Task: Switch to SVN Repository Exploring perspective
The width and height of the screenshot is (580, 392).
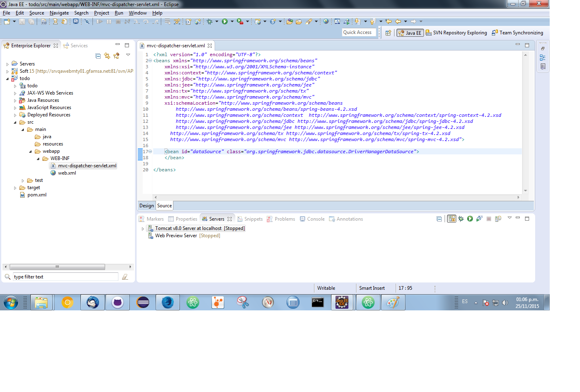Action: click(x=456, y=33)
